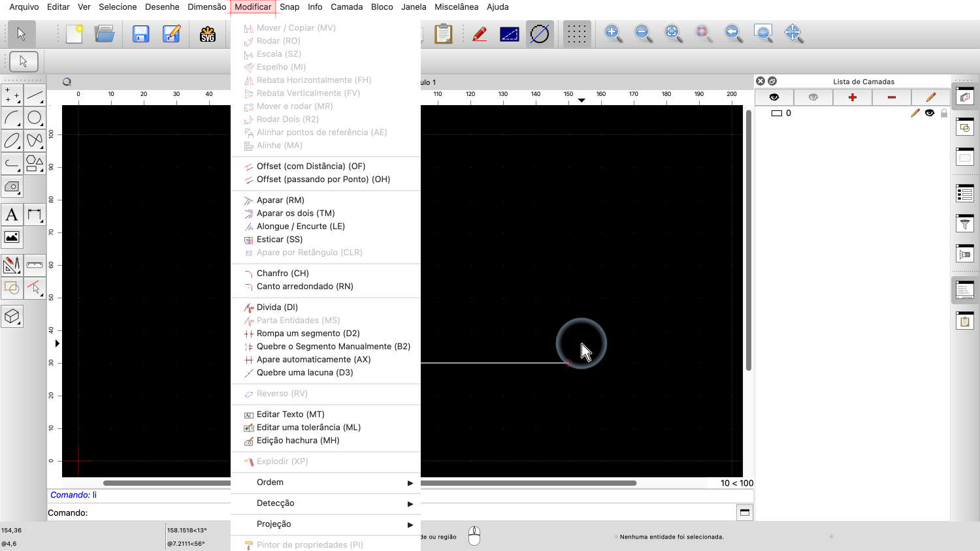980x551 pixels.
Task: Choose the text tool marked A
Action: point(12,215)
